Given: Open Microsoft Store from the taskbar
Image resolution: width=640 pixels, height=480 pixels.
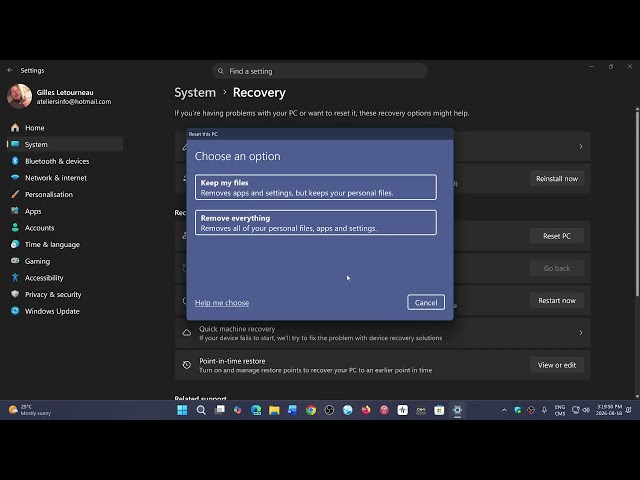Looking at the screenshot, I should point(439,410).
